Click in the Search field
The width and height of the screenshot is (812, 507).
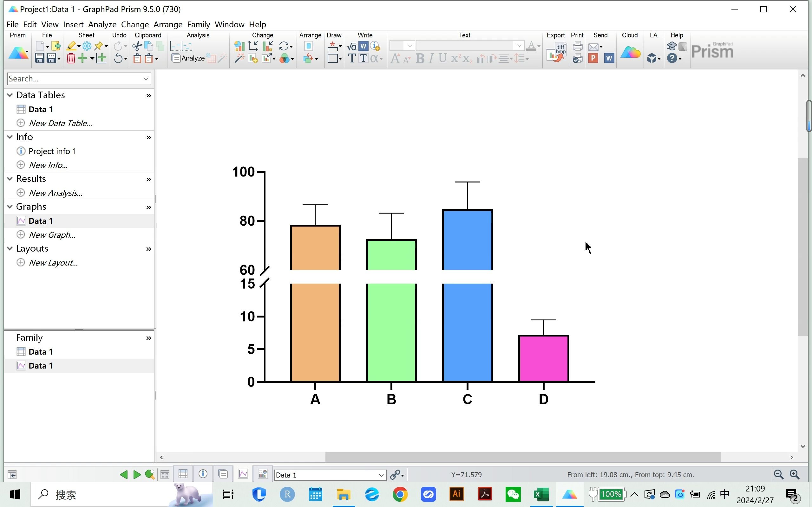click(74, 79)
